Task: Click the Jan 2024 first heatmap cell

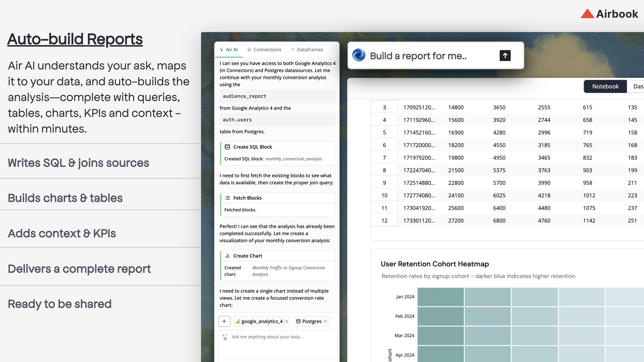Action: click(440, 297)
